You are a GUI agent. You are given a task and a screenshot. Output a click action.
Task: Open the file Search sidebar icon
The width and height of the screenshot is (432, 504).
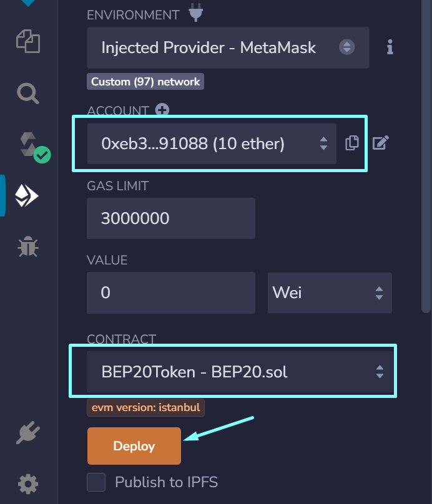pyautogui.click(x=28, y=94)
